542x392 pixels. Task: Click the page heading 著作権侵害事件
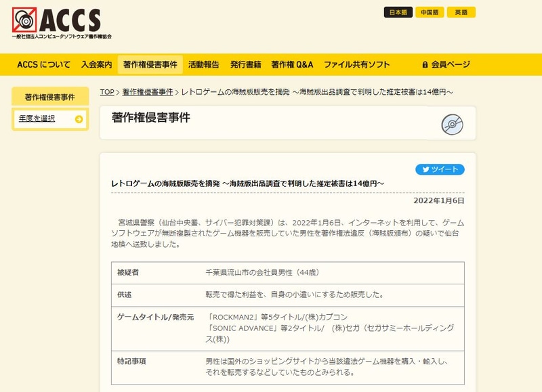pos(150,117)
